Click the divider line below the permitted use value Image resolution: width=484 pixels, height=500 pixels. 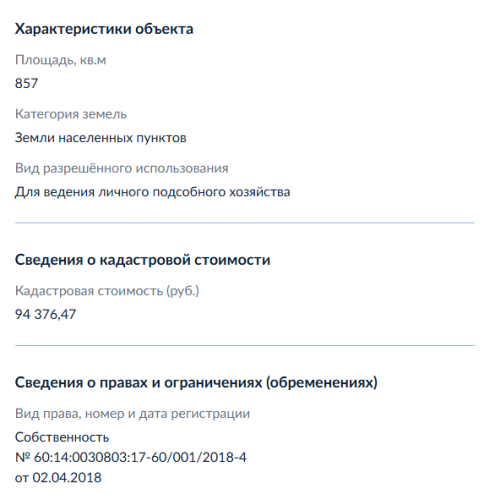pyautogui.click(x=245, y=223)
